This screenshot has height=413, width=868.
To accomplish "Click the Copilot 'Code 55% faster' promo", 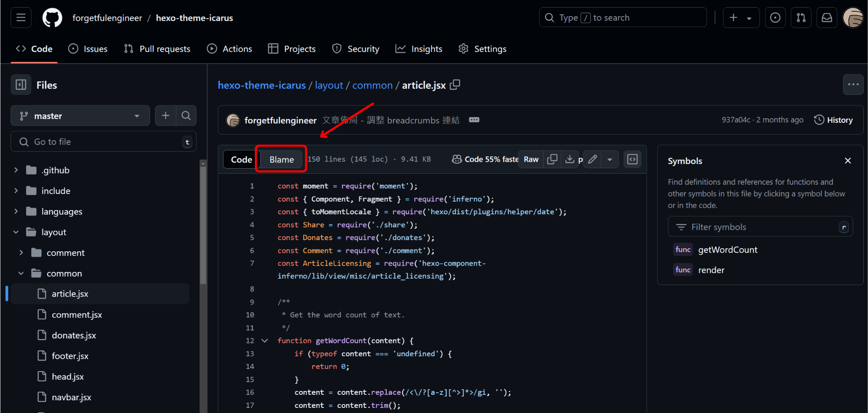I will (485, 159).
